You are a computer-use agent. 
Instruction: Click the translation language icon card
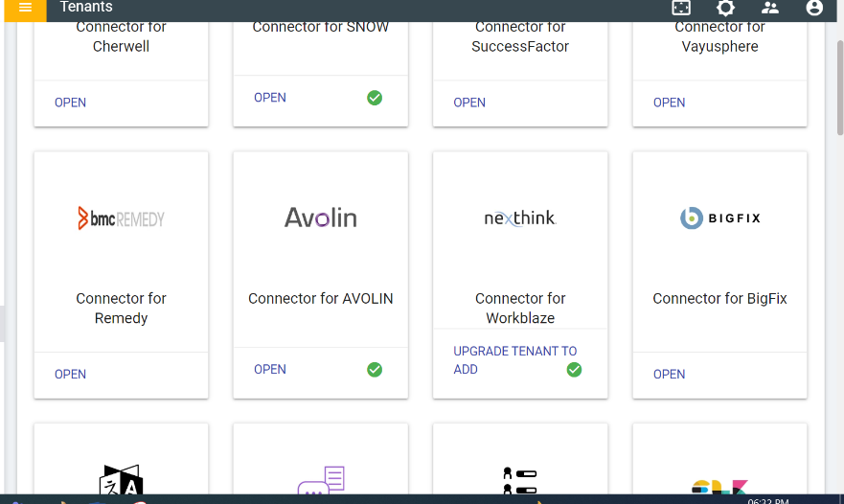click(x=121, y=479)
